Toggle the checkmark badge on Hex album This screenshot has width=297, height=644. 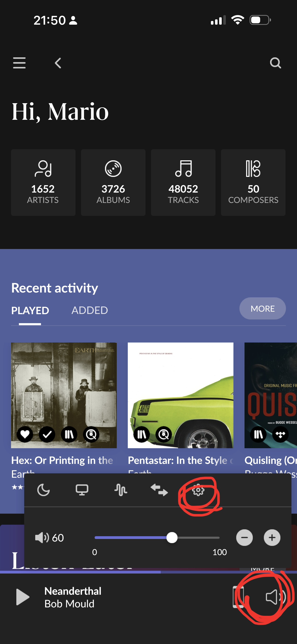(x=47, y=434)
